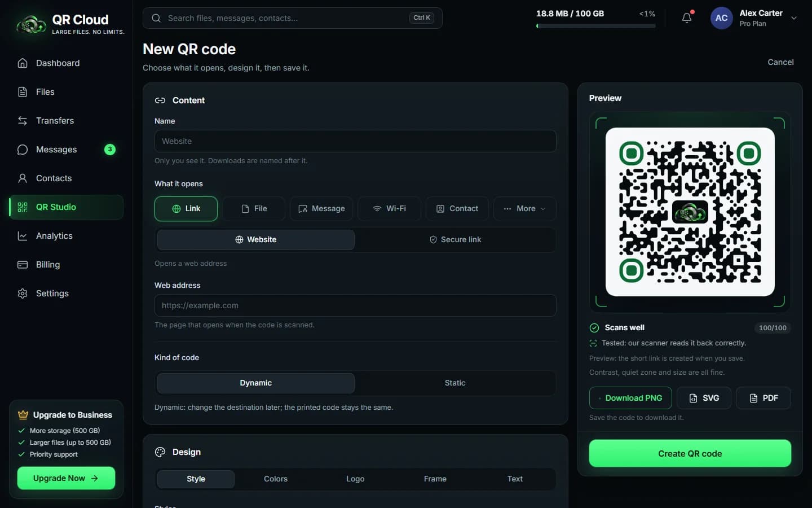Open the Style design tab

196,479
